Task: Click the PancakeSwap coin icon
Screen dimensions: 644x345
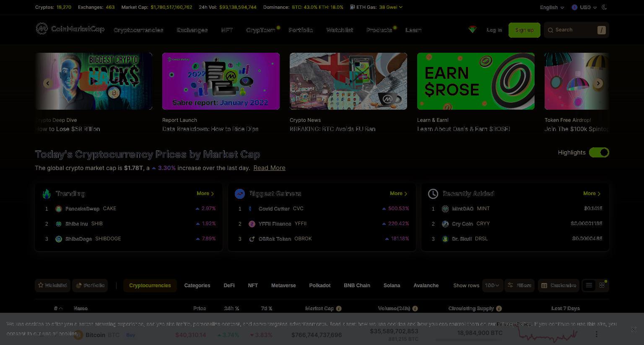Action: [x=59, y=209]
